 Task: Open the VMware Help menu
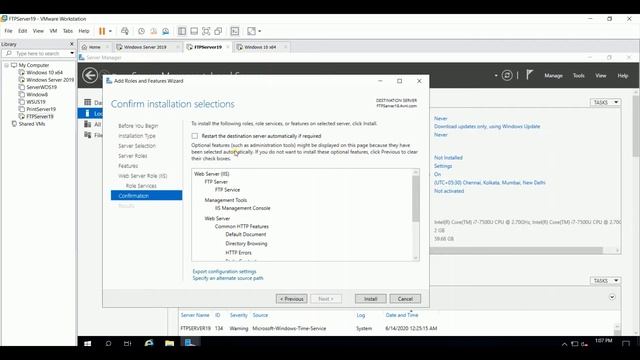[x=84, y=31]
